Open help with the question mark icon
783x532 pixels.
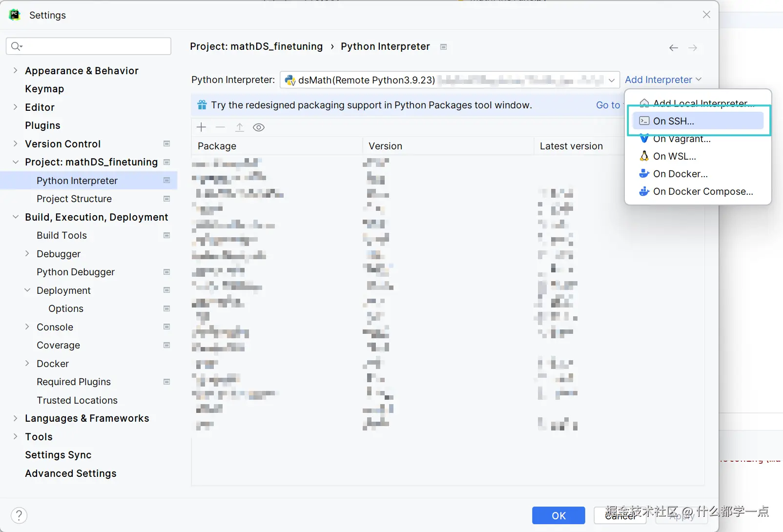(19, 515)
